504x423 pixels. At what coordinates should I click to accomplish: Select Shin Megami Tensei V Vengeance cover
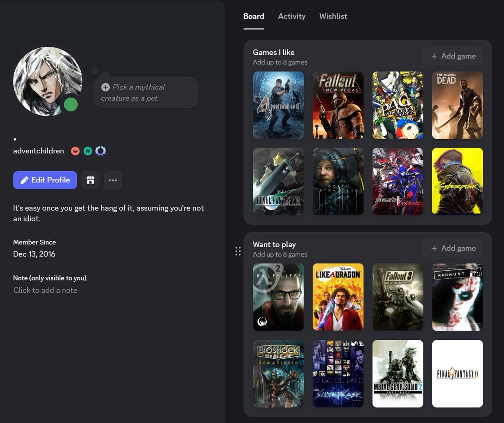pos(398,182)
